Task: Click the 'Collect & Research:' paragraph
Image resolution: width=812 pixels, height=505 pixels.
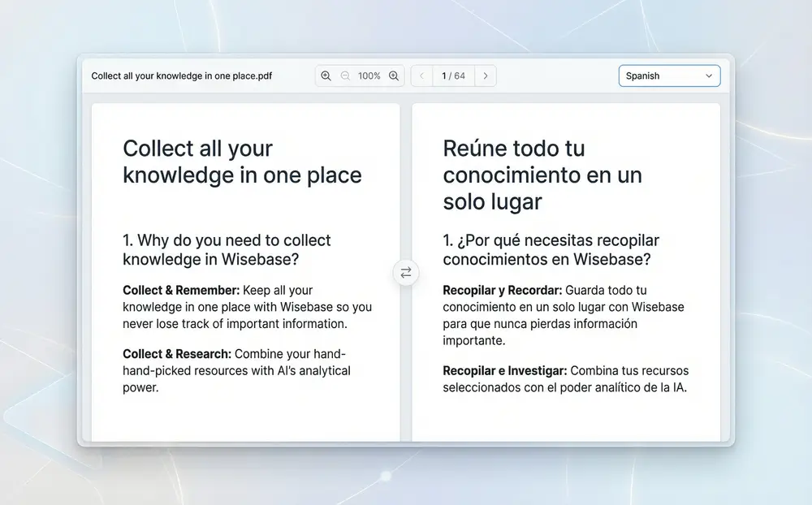Action: pos(236,371)
